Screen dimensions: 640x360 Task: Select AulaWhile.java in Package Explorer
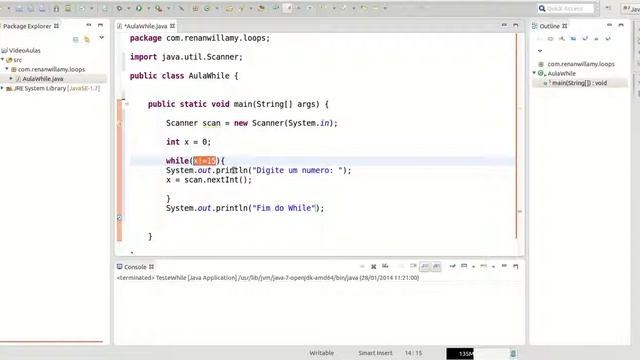[x=42, y=79]
